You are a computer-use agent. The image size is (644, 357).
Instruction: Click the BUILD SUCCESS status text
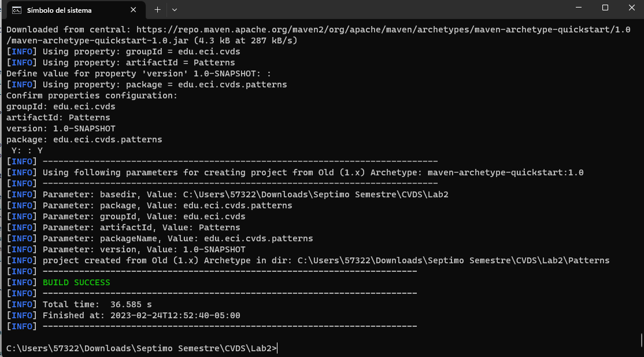pyautogui.click(x=76, y=282)
